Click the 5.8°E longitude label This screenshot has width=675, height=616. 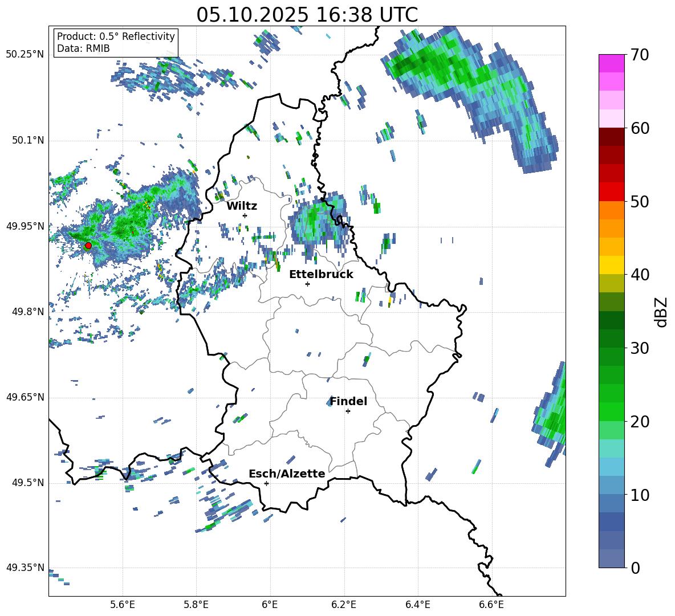(x=196, y=605)
